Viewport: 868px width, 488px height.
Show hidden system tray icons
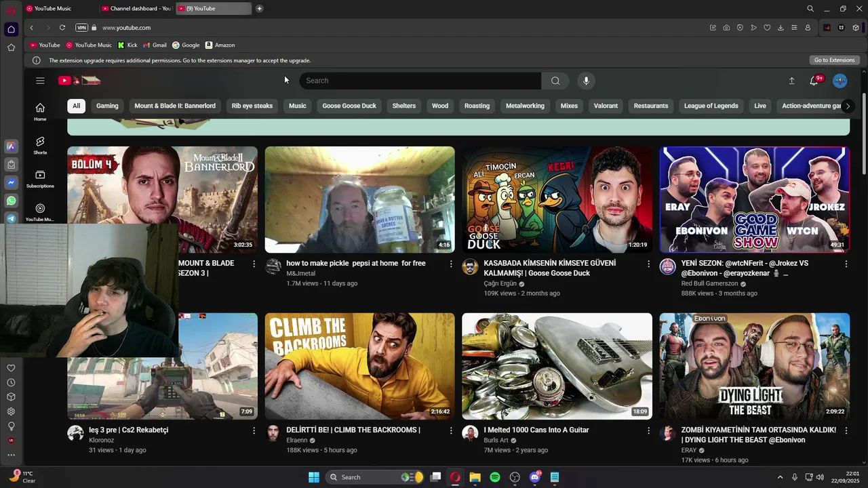780,477
